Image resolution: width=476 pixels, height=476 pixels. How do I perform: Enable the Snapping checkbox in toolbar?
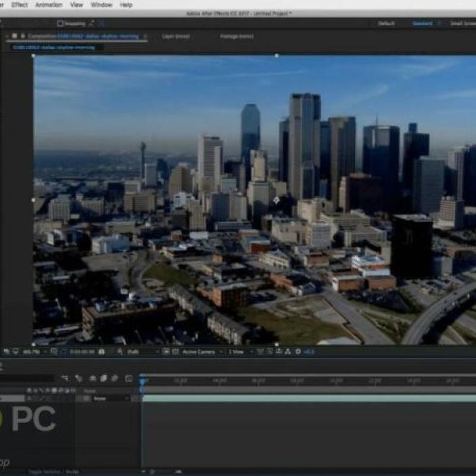(60, 23)
